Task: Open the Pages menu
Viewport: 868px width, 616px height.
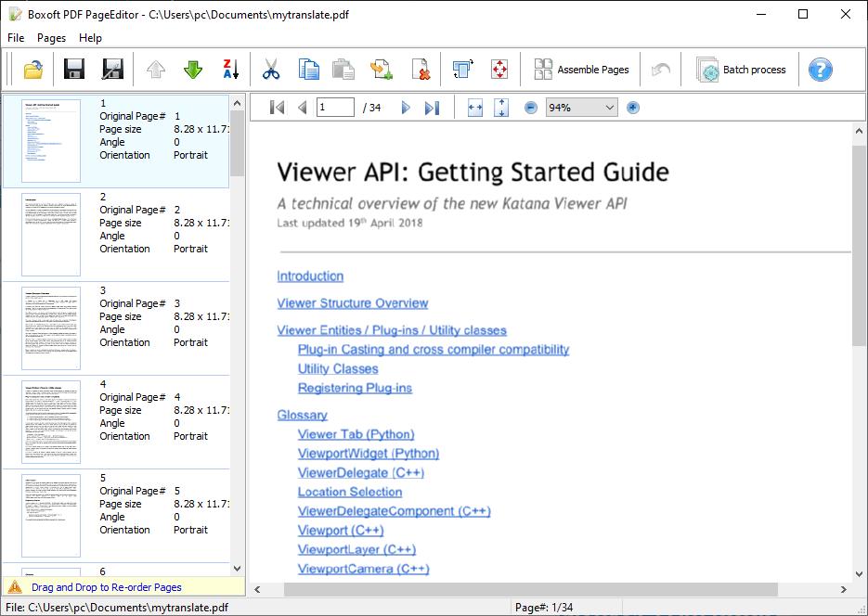Action: coord(51,38)
